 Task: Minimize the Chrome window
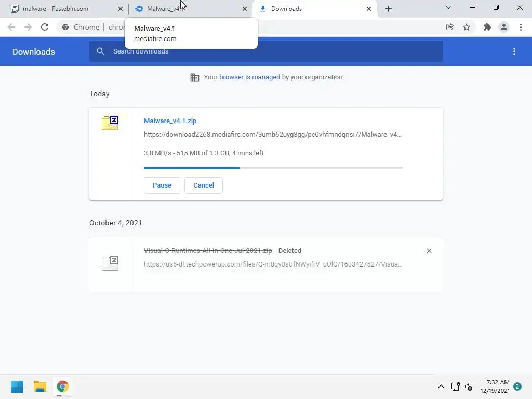pyautogui.click(x=472, y=7)
